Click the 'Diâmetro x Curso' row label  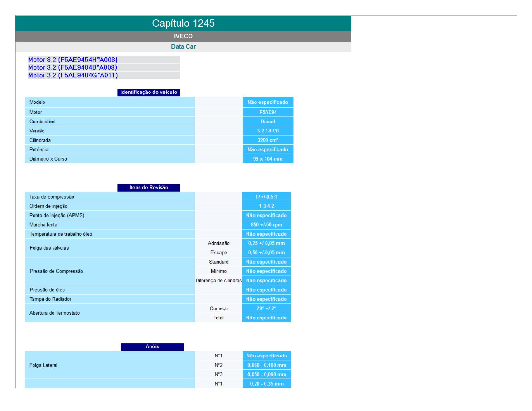[48, 159]
